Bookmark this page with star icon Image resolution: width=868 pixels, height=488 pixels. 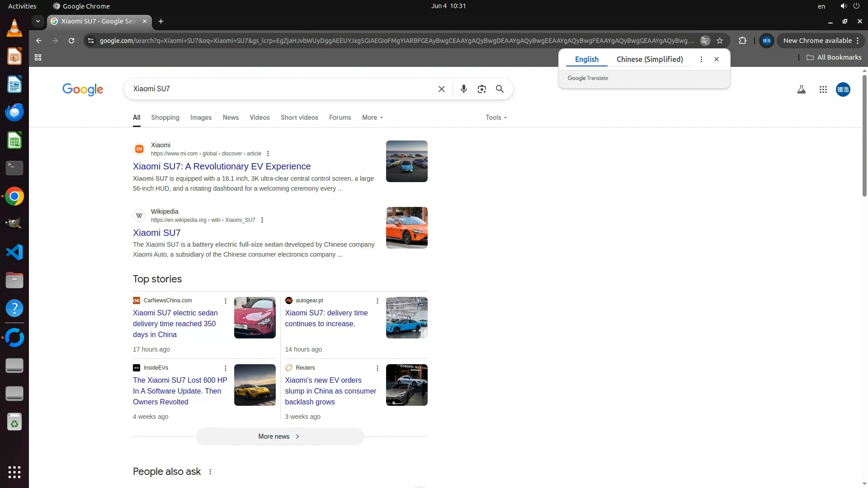coord(720,41)
